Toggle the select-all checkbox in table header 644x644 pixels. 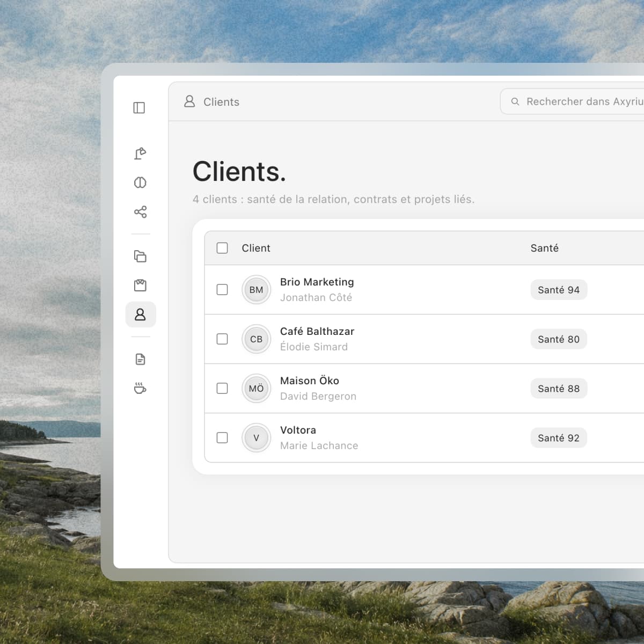pyautogui.click(x=222, y=248)
